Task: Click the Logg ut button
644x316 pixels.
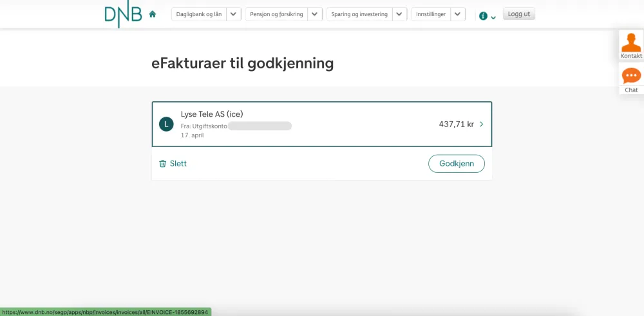Action: (518, 14)
